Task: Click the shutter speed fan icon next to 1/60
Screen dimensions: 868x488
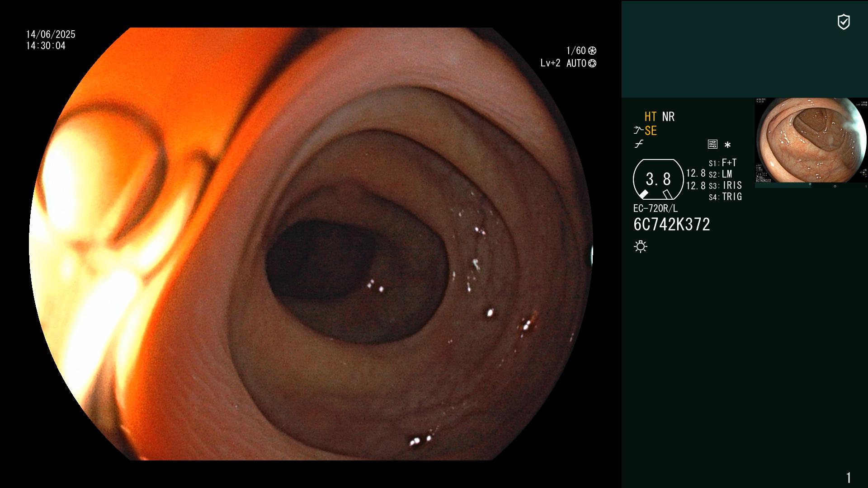Action: point(592,51)
